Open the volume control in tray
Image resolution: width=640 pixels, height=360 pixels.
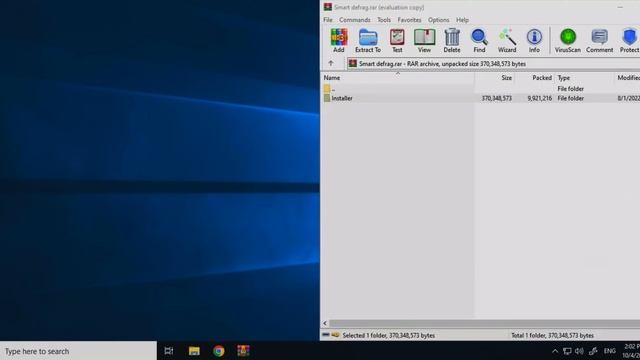pyautogui.click(x=580, y=351)
